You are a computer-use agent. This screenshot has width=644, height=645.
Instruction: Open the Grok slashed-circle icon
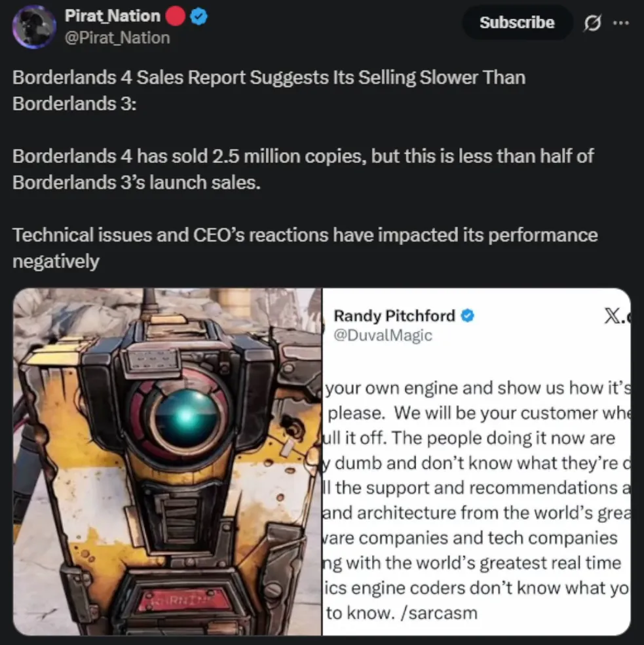coord(592,23)
